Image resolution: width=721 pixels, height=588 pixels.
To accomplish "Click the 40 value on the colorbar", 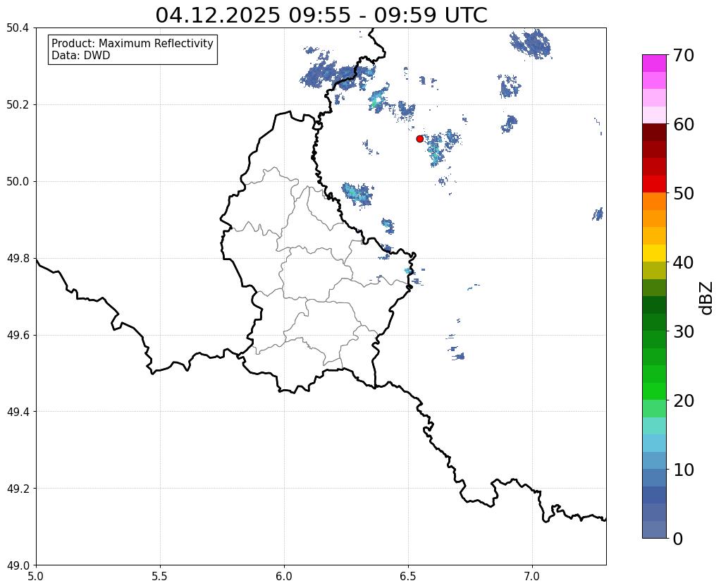I will [x=684, y=263].
